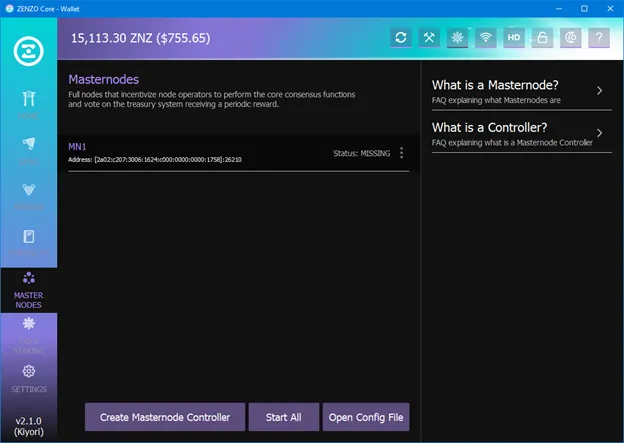Viewport: 624px width, 443px height.
Task: Select the Master Nodes sidebar item
Action: (29, 290)
